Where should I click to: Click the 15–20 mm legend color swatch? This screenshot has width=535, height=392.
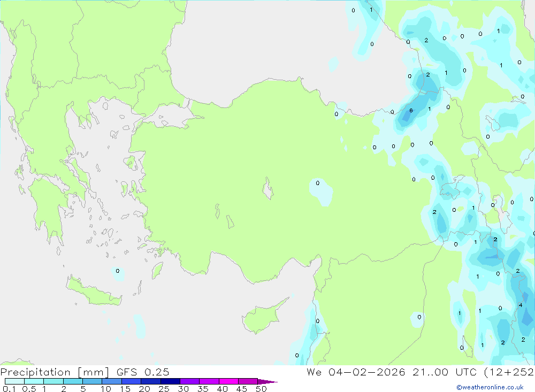coord(132,381)
